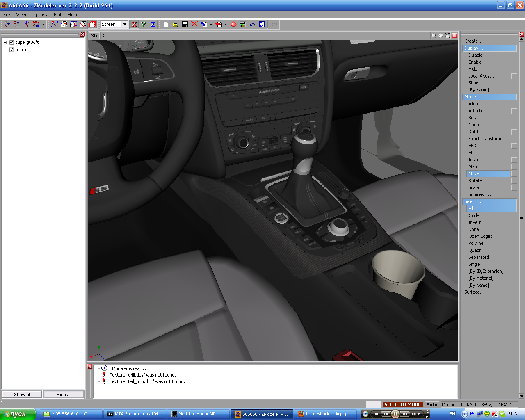The height and width of the screenshot is (420, 525).
Task: Toggle the X axis constraint
Action: 135,25
